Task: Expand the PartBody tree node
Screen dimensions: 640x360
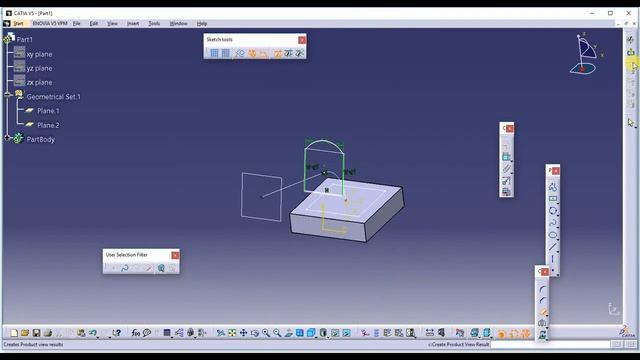Action: (x=8, y=138)
